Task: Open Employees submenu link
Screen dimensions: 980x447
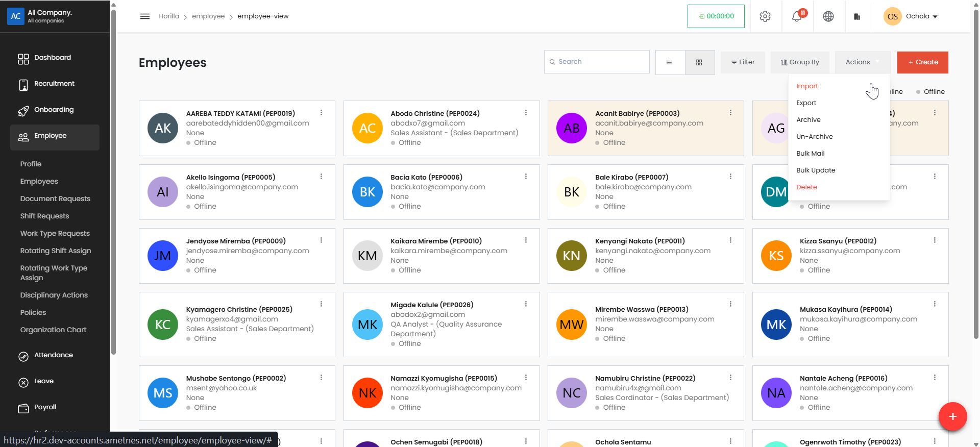Action: tap(39, 181)
